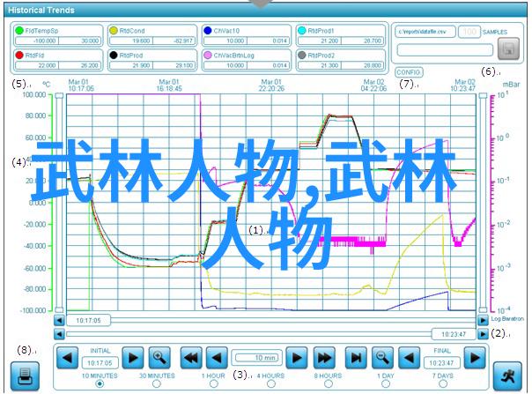The height and width of the screenshot is (394, 532).
Task: Click right arrow of the 10:17:05 scrollbar
Action: [483, 320]
